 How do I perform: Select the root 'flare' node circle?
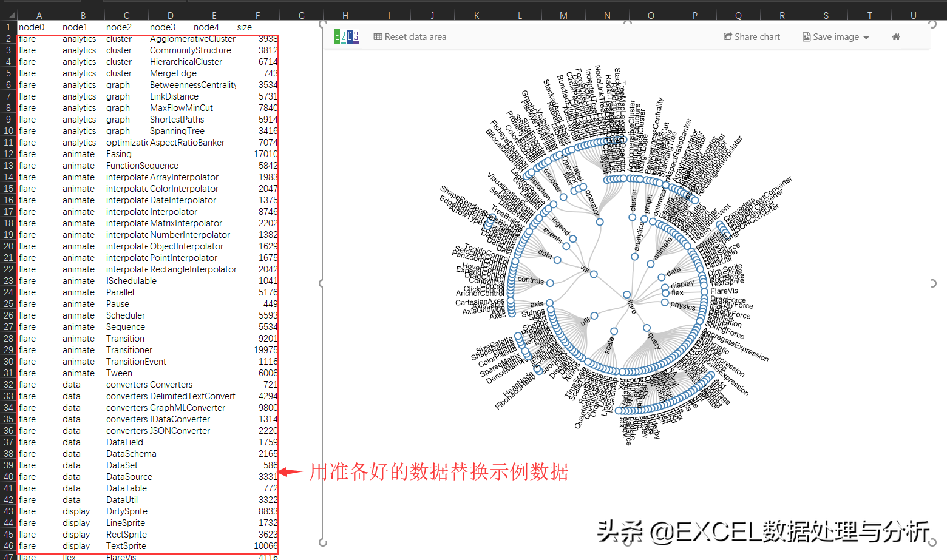pos(626,295)
